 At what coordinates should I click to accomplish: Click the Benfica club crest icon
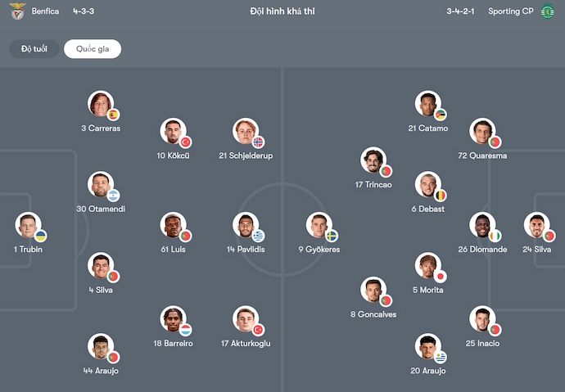click(x=16, y=11)
